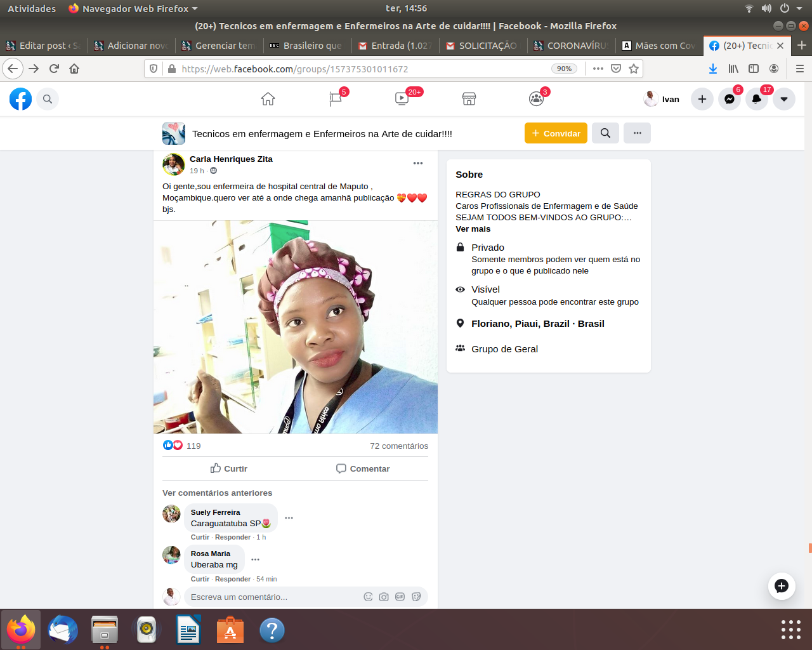The image size is (812, 650).
Task: Open the Groups icon in top bar
Action: click(536, 99)
